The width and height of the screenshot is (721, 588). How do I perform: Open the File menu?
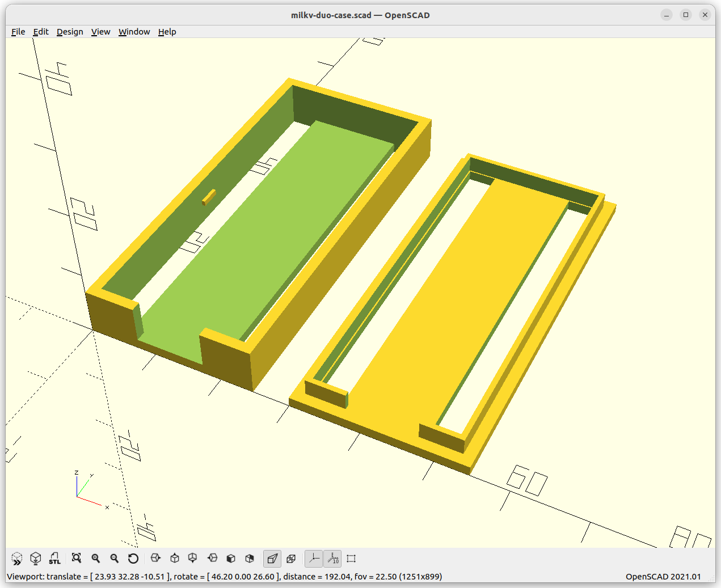point(18,32)
